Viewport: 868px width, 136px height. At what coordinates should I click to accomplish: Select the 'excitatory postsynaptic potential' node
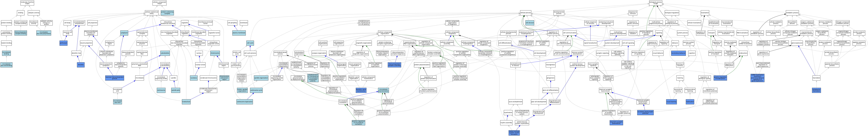pyautogui.click(x=645, y=113)
